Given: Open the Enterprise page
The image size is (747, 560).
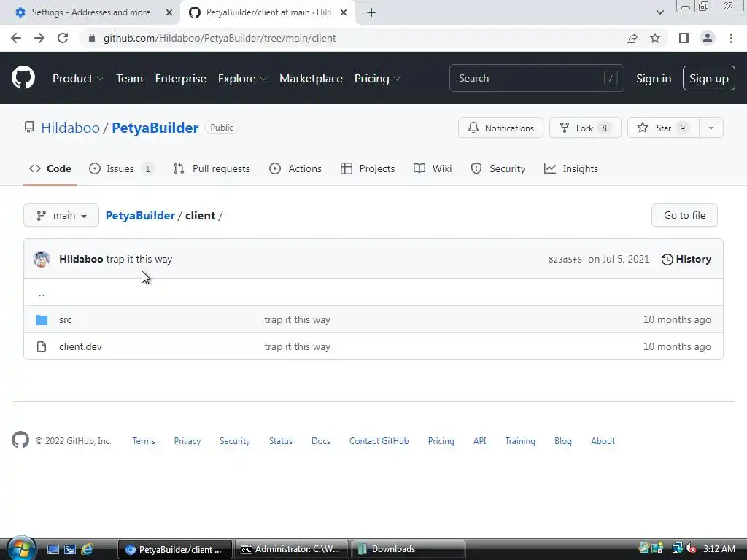Looking at the screenshot, I should [181, 78].
